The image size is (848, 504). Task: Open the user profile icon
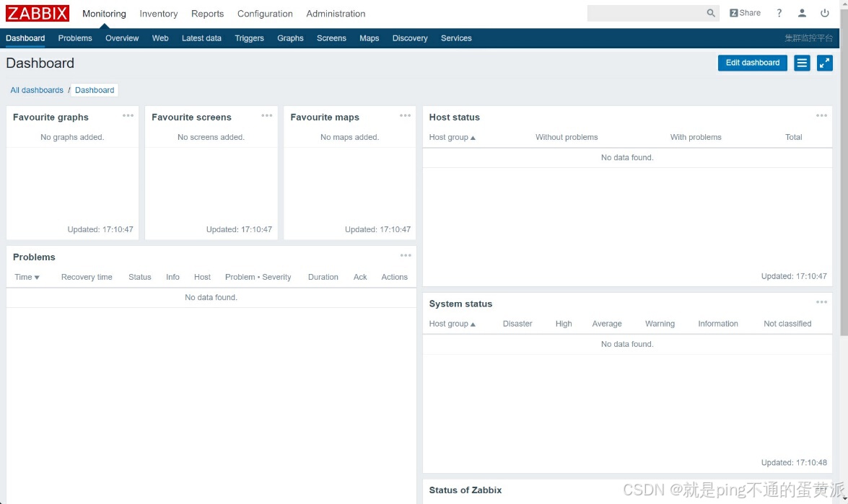[x=802, y=13]
